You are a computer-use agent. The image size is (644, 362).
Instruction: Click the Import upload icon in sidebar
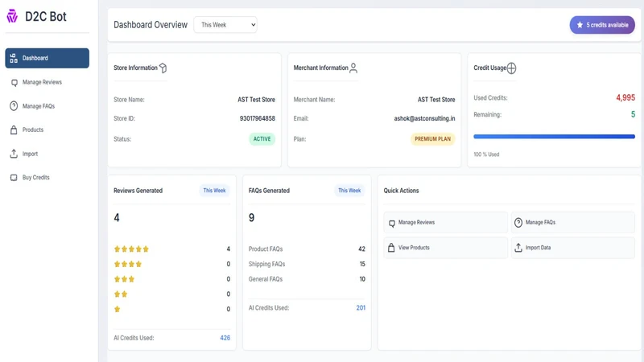[14, 154]
